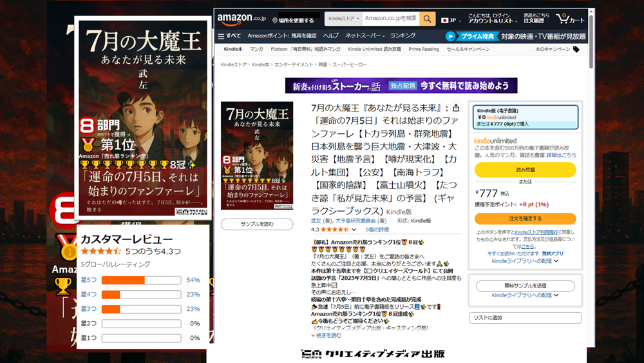The width and height of the screenshot is (644, 363).
Task: Open セール&キャンペーン tab
Action: (468, 50)
